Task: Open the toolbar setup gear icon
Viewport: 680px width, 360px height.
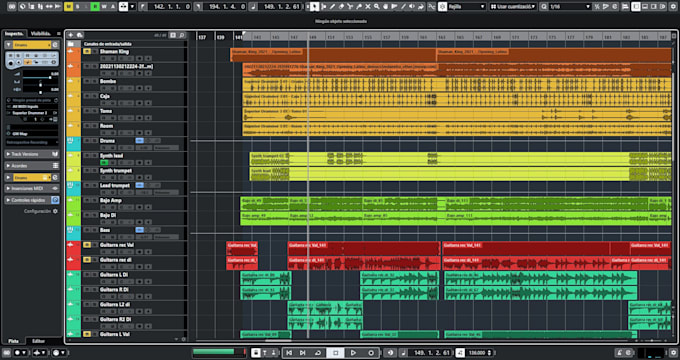Action: point(673,7)
